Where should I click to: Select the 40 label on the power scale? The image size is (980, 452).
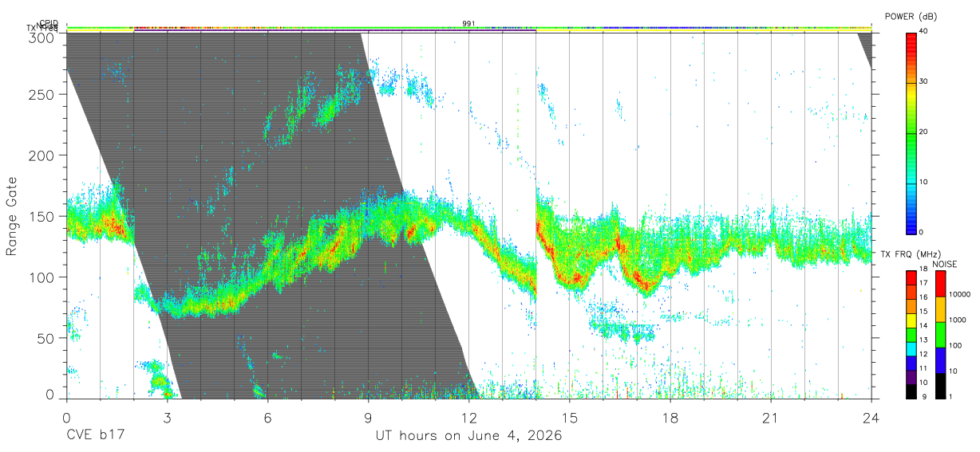coord(924,32)
